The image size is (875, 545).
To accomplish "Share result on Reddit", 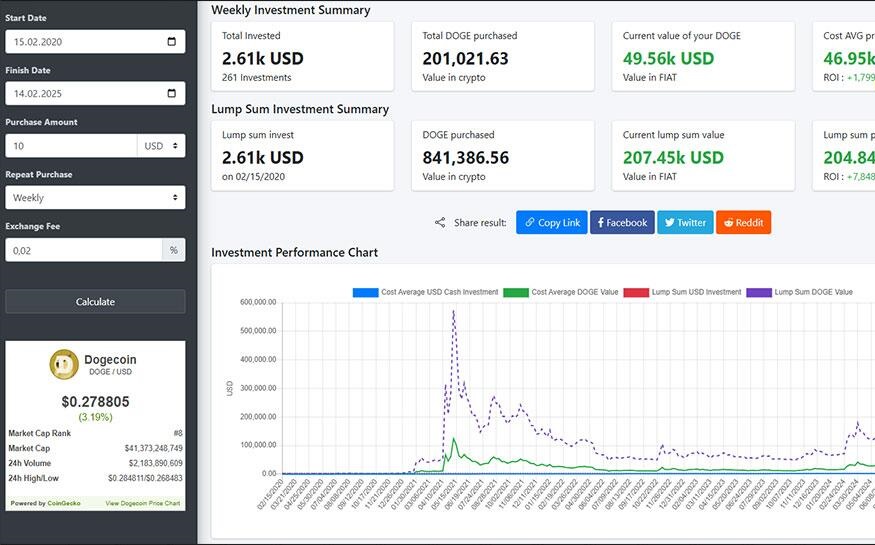I will coord(743,223).
